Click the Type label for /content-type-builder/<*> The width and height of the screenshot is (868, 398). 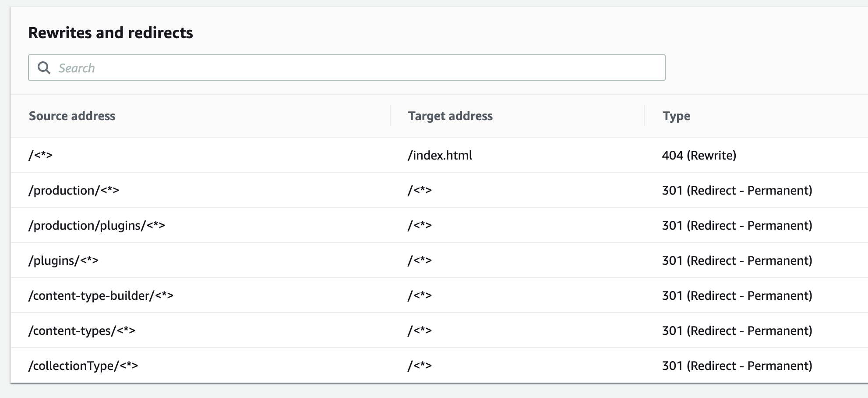737,295
